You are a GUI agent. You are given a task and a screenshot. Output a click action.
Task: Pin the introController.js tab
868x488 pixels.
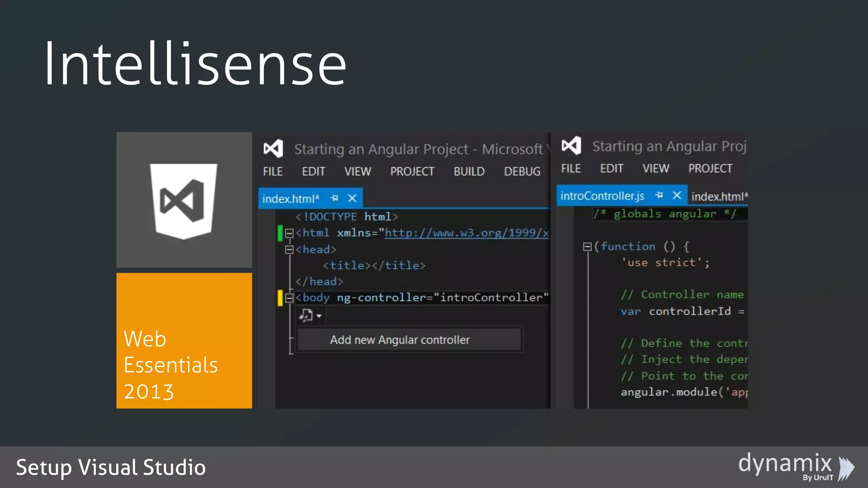pyautogui.click(x=659, y=195)
